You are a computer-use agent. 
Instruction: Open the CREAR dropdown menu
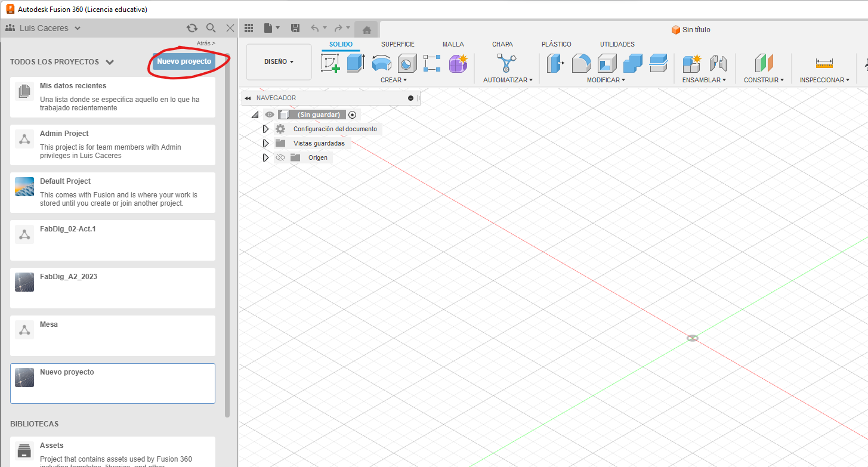(x=394, y=80)
